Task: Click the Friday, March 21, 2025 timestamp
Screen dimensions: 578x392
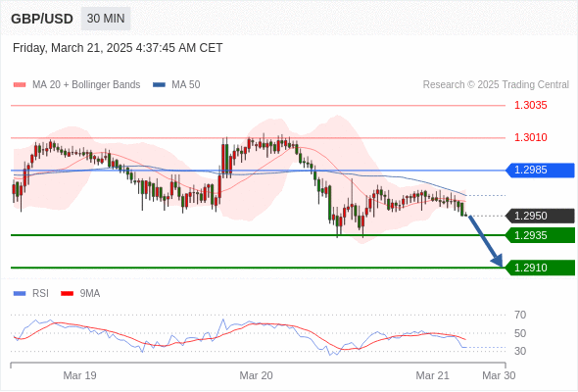Action: click(118, 48)
